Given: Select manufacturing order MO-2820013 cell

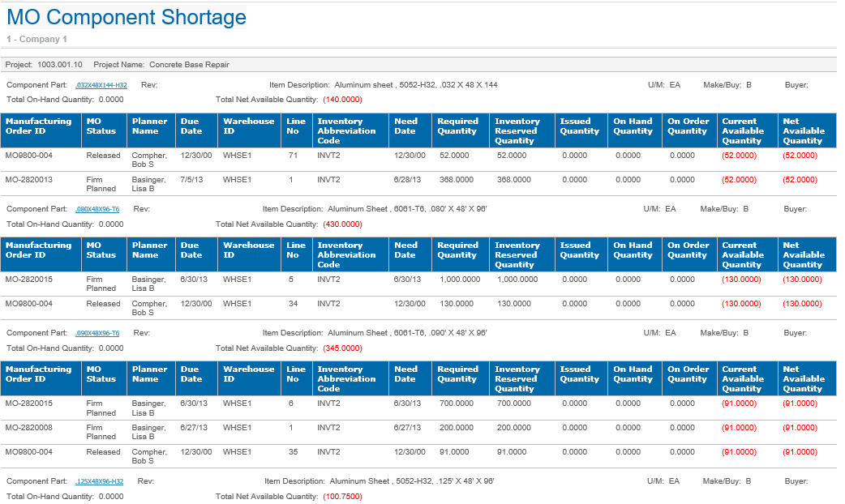Looking at the screenshot, I should (29, 180).
